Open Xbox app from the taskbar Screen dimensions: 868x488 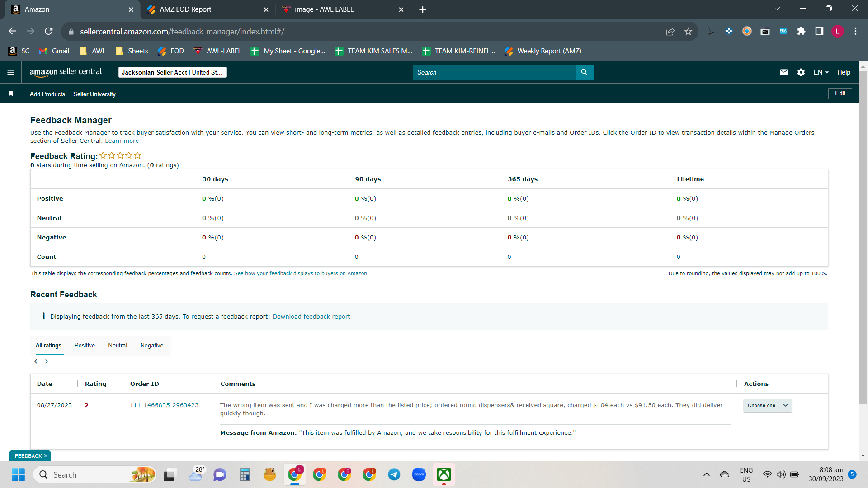[444, 474]
